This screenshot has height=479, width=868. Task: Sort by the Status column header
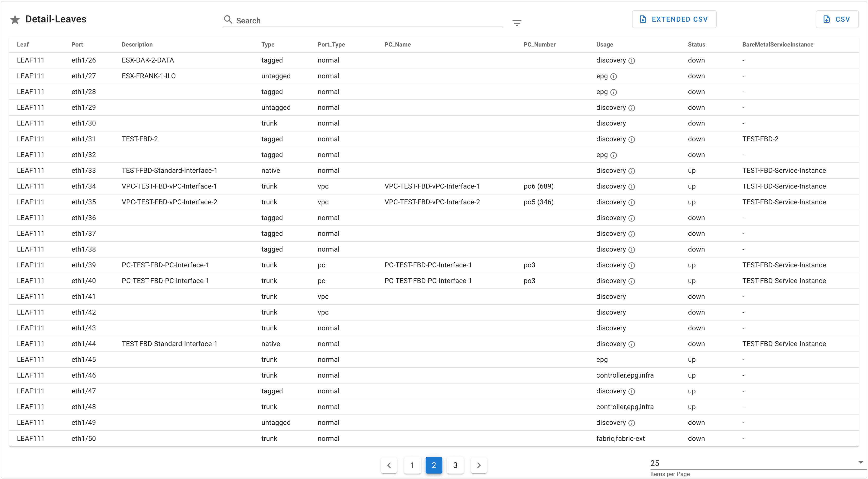[x=696, y=45]
